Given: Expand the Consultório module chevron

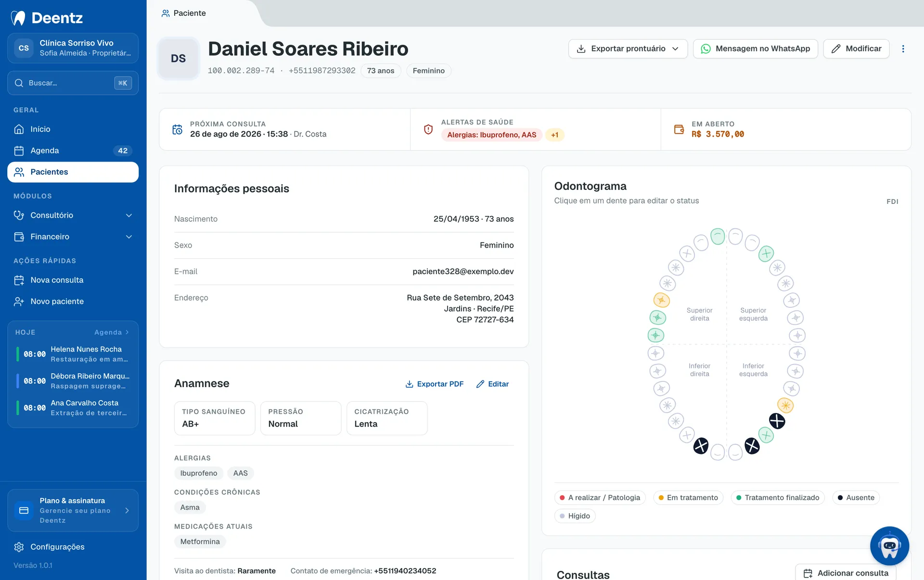Looking at the screenshot, I should click(128, 215).
